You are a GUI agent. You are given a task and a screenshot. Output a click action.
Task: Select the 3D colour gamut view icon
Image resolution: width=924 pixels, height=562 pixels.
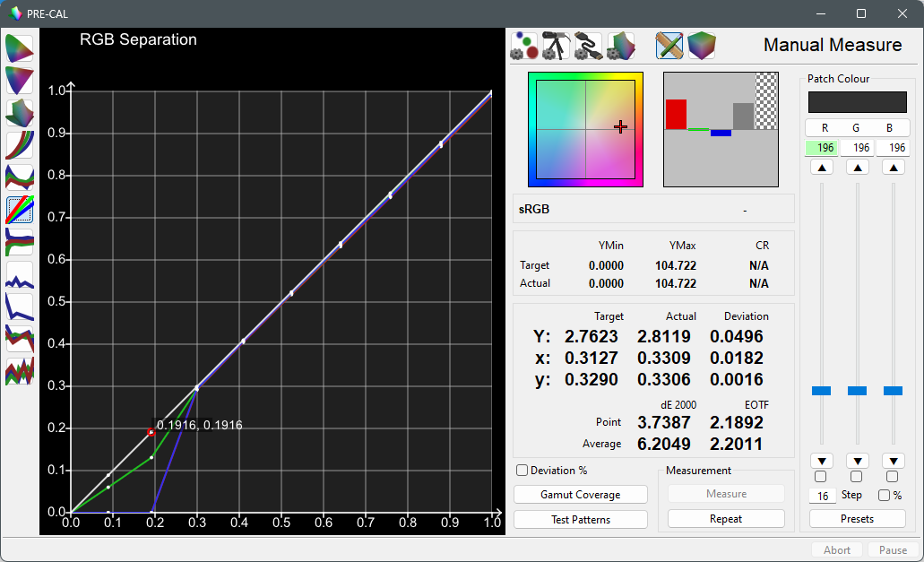(x=19, y=113)
